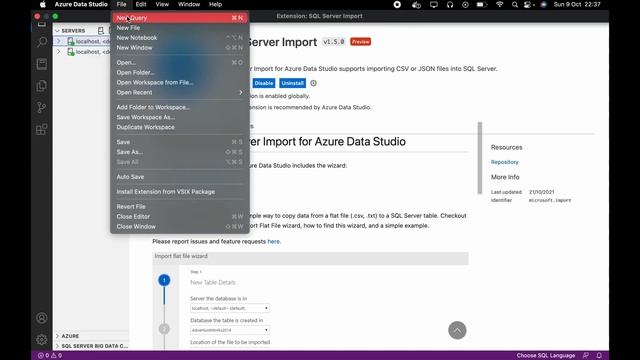Click the Disable extension button
The image size is (640, 360).
(264, 83)
